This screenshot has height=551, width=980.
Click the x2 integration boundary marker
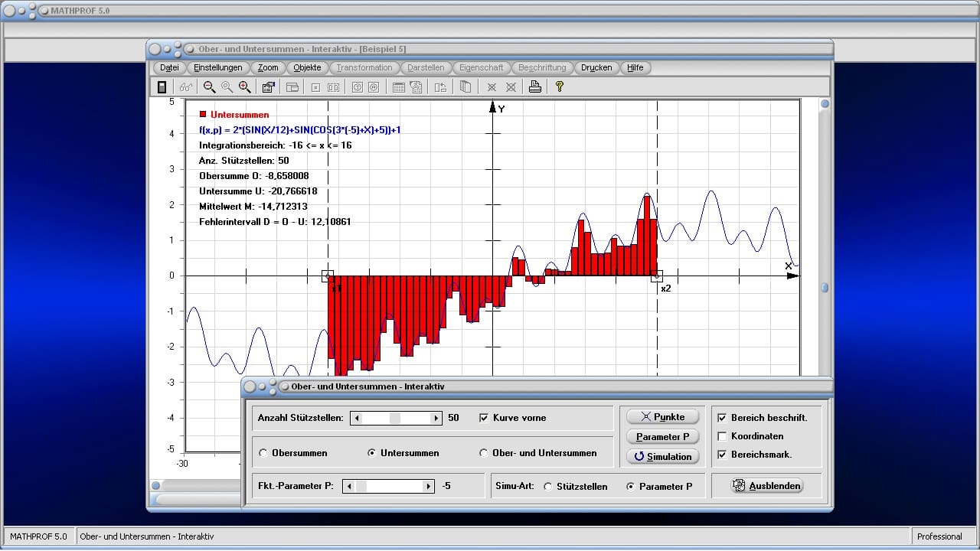point(657,276)
